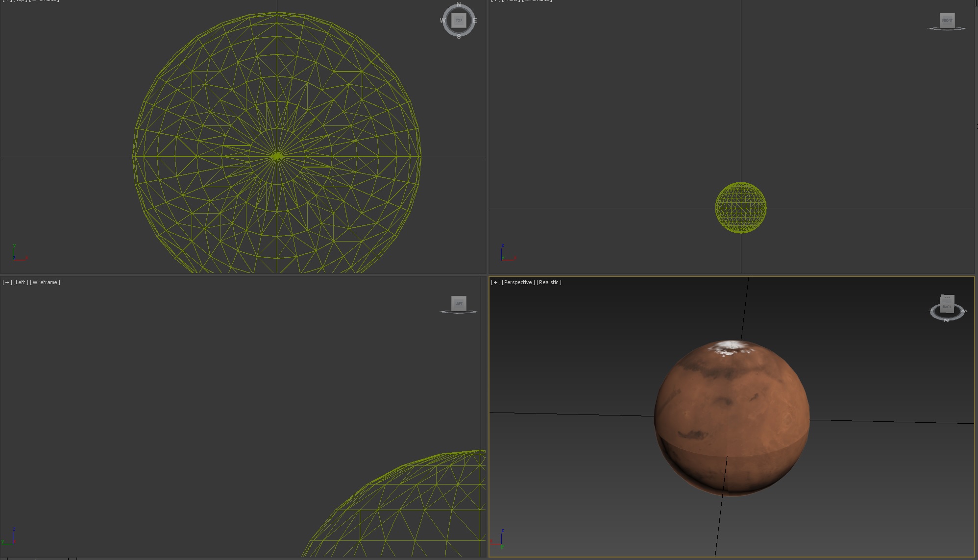
Task: Click the S compass letter in Top viewport
Action: pyautogui.click(x=459, y=37)
